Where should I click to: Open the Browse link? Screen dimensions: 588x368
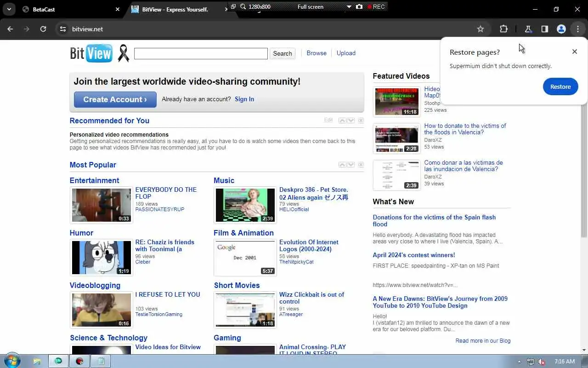pyautogui.click(x=317, y=53)
